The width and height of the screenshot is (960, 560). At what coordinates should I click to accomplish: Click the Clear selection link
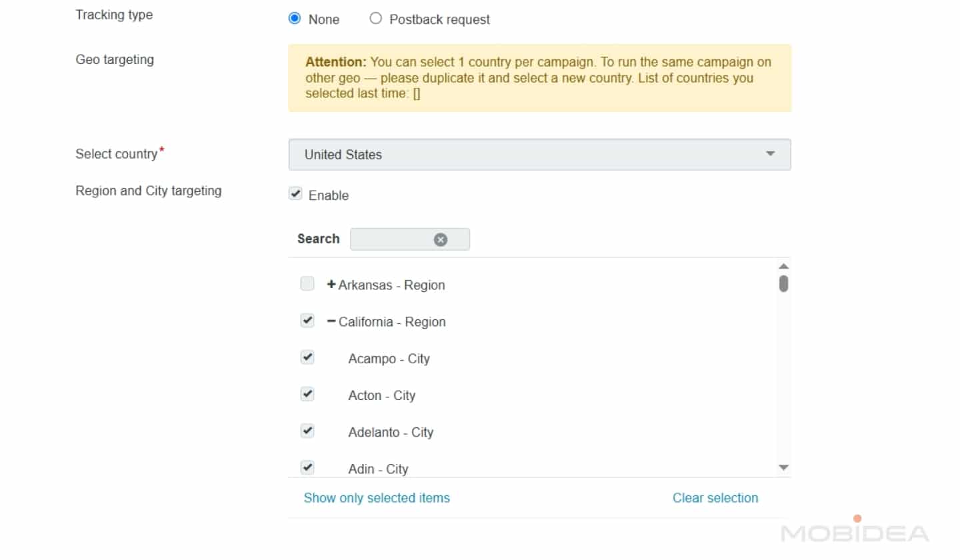coord(715,498)
